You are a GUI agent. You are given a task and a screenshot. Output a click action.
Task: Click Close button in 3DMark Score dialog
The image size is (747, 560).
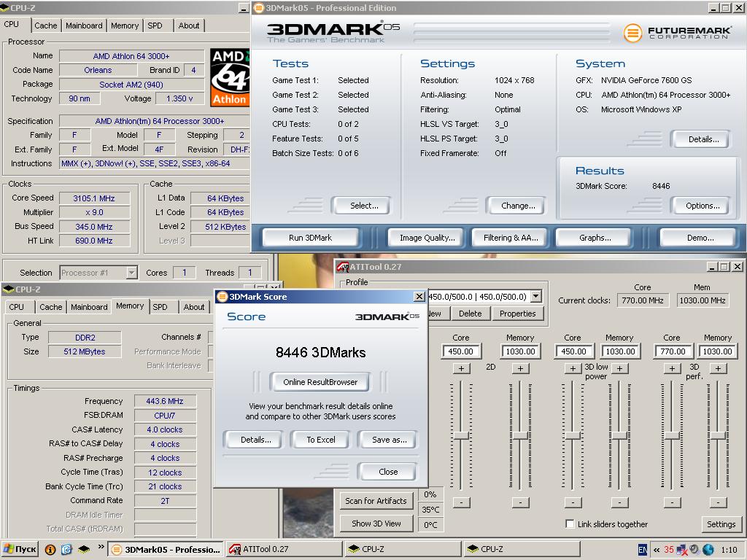[388, 472]
